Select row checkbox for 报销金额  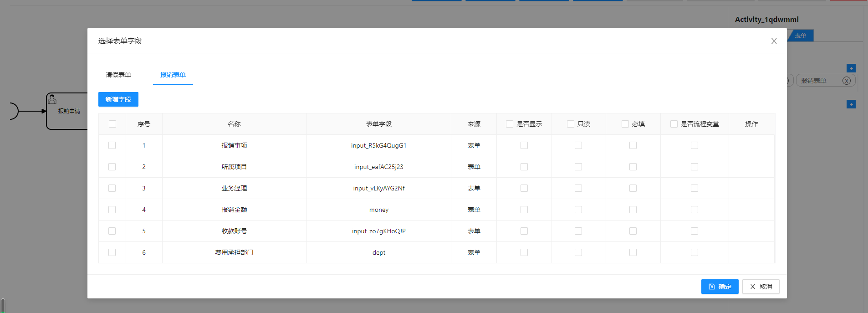(x=112, y=210)
